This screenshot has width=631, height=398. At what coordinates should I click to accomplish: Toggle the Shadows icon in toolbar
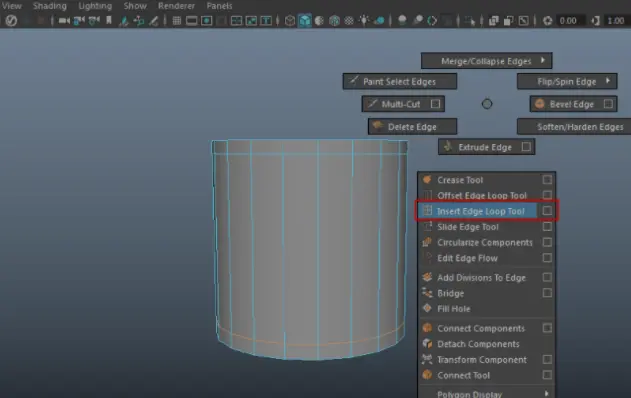(379, 21)
